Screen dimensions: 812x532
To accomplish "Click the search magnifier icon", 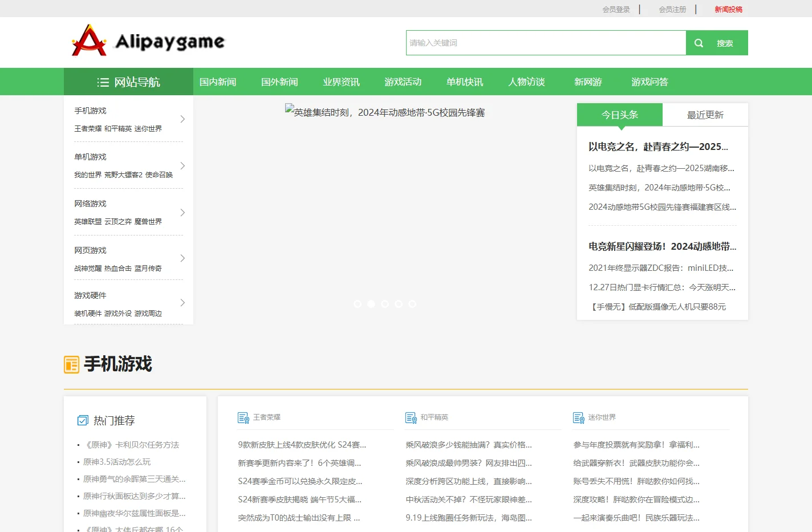I will 699,43.
